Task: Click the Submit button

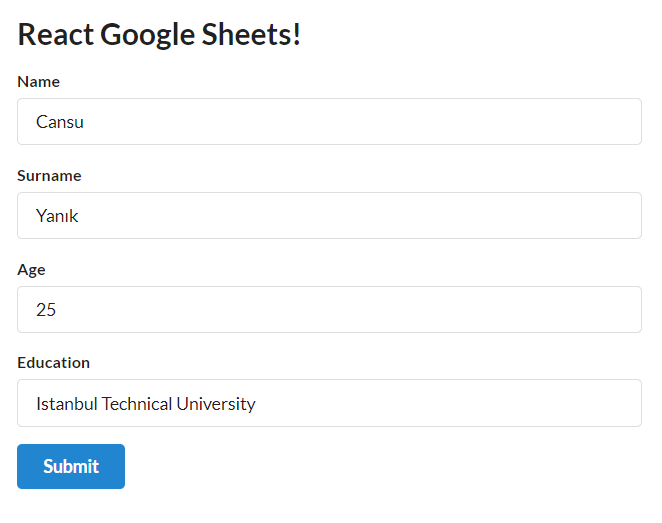Action: click(x=71, y=466)
